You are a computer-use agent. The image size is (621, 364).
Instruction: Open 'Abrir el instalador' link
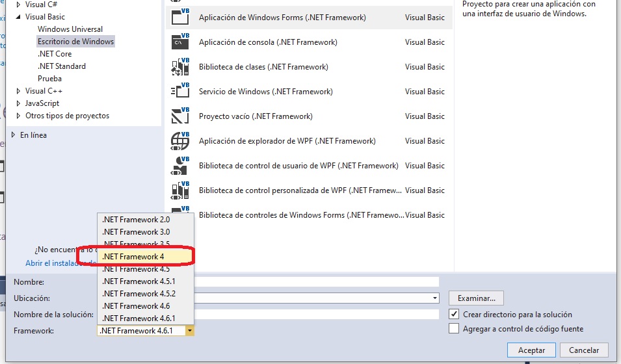click(x=61, y=263)
